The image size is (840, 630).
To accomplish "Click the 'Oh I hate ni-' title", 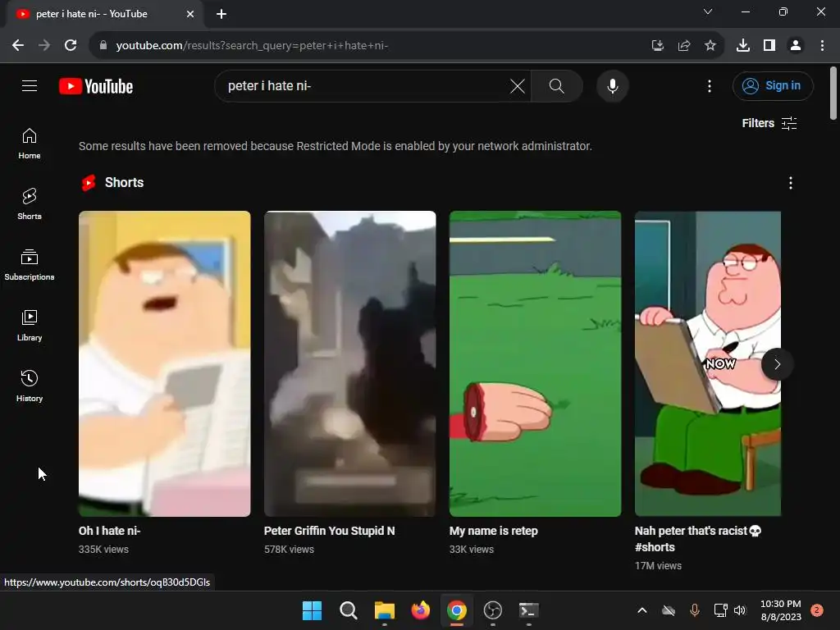I will 109,531.
